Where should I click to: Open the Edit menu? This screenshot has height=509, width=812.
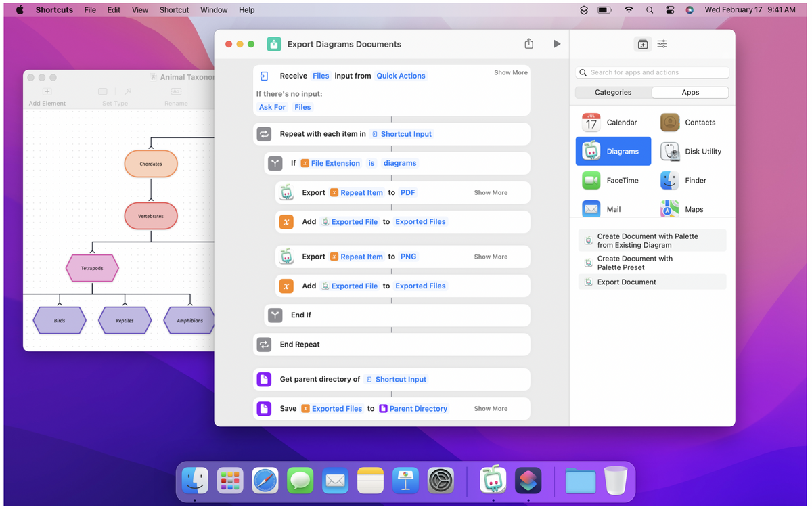114,10
